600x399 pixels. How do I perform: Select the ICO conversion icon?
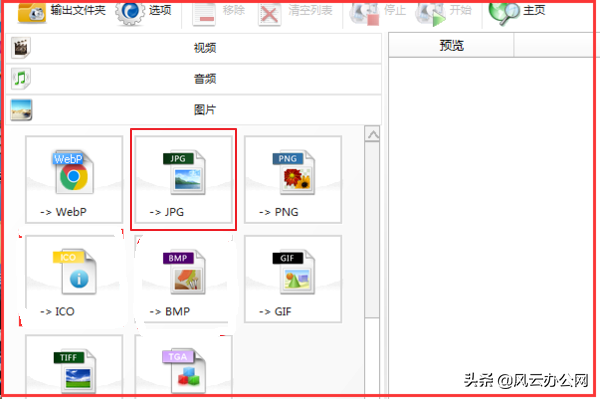click(75, 272)
